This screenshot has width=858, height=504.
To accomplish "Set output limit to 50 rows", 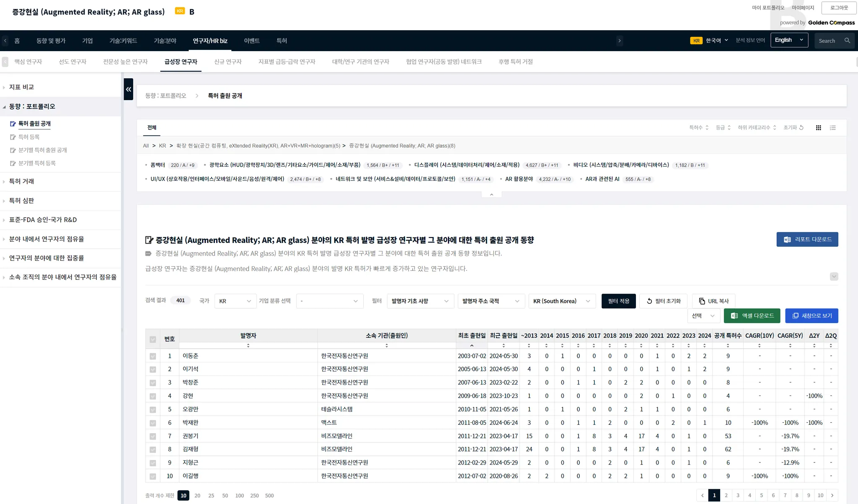I will (225, 496).
